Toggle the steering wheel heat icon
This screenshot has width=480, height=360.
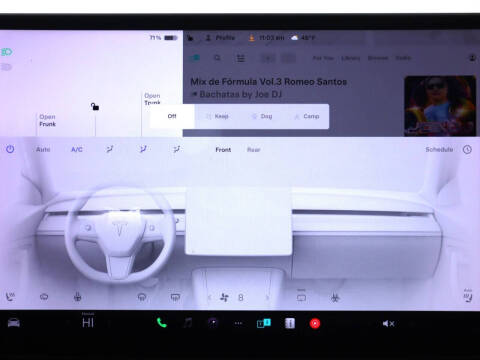[77, 296]
